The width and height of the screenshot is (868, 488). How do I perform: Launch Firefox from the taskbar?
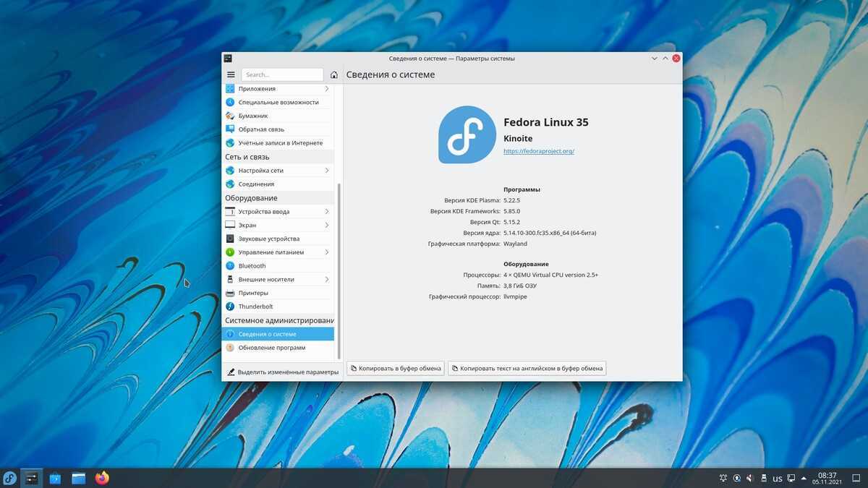pyautogui.click(x=102, y=478)
